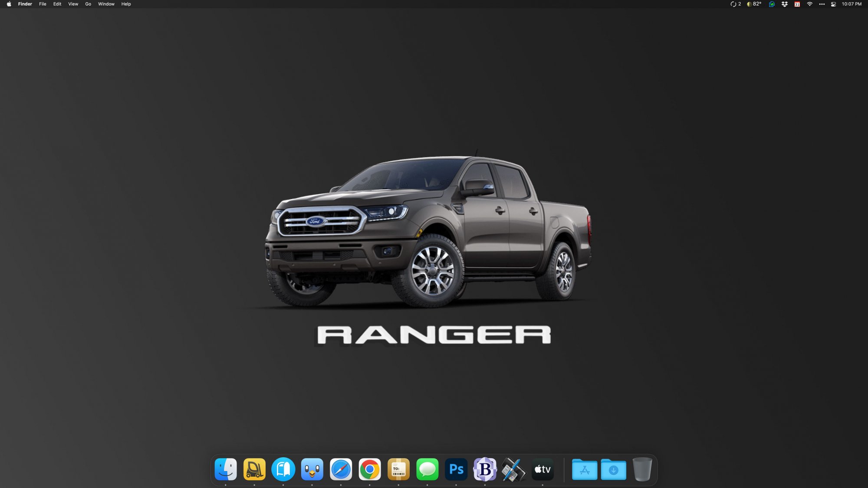Open the File menu
Viewport: 868px width, 488px height.
coord(43,4)
